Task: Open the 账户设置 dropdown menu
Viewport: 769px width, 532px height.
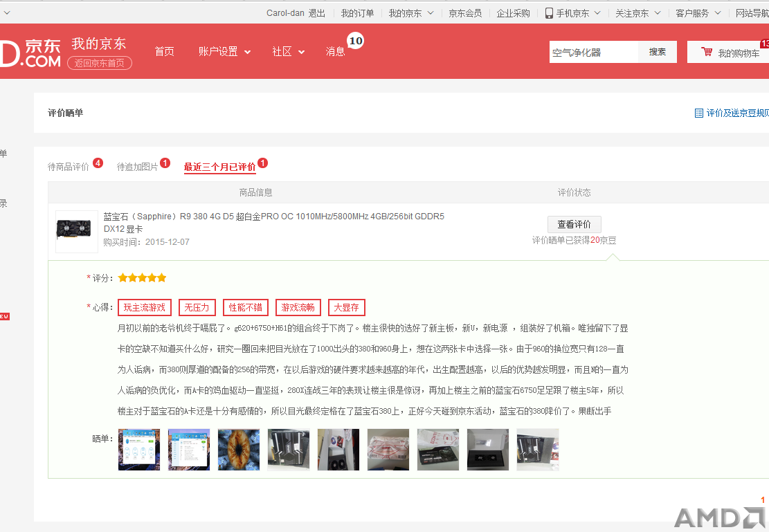Action: pos(225,51)
